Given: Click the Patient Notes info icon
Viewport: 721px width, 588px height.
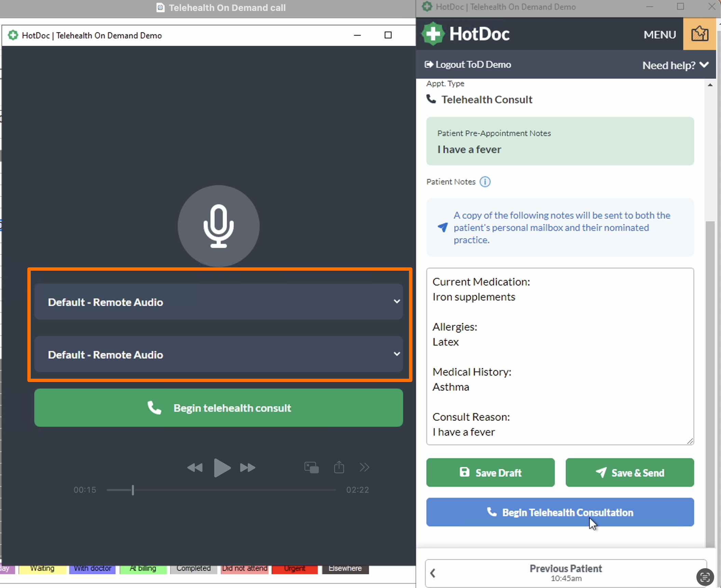Looking at the screenshot, I should [485, 182].
